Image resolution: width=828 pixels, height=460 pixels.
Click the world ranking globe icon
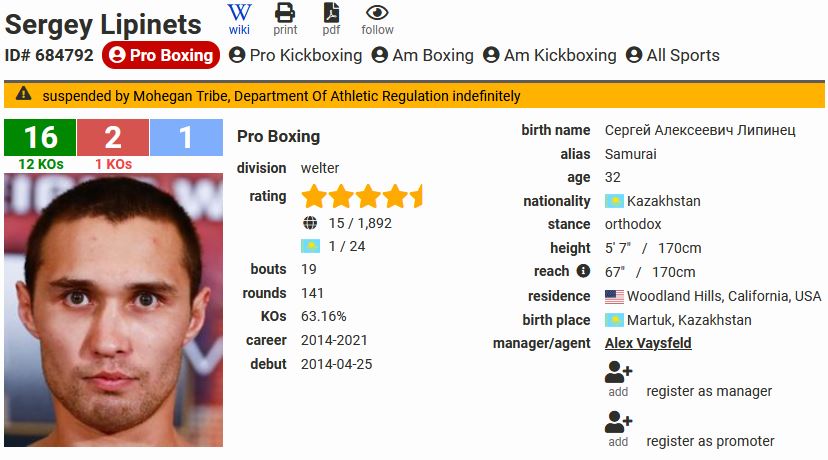tap(310, 223)
